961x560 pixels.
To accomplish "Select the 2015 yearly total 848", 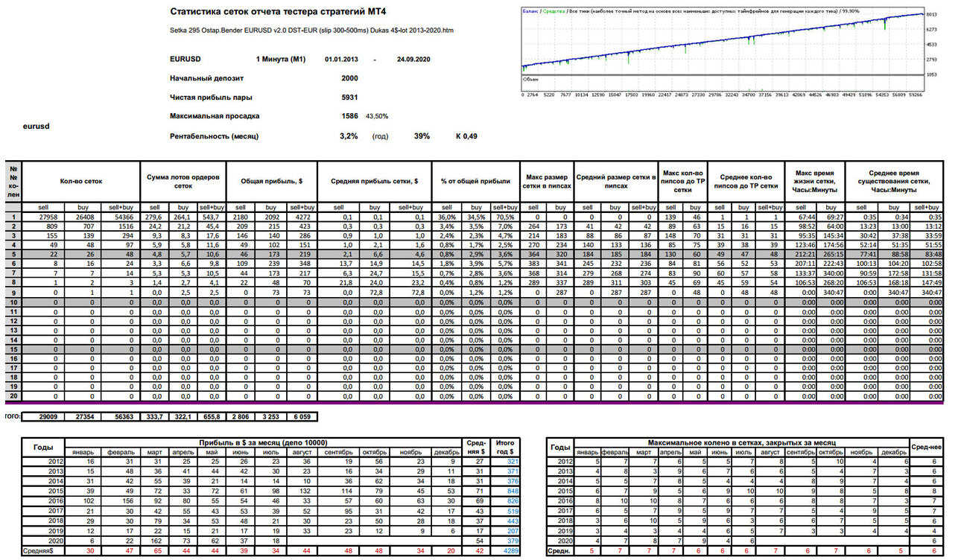I will click(505, 491).
